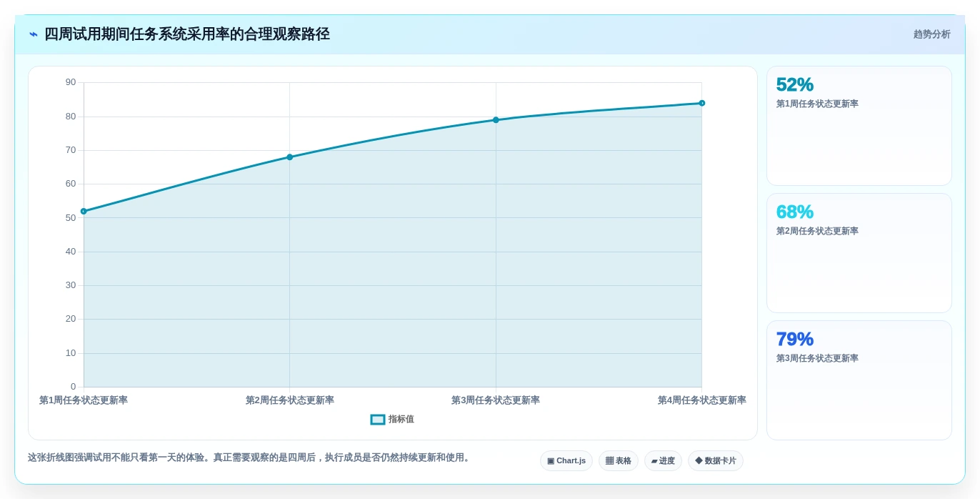This screenshot has height=499, width=980.
Task: Select the week 4 data point at 84
Action: (x=702, y=103)
